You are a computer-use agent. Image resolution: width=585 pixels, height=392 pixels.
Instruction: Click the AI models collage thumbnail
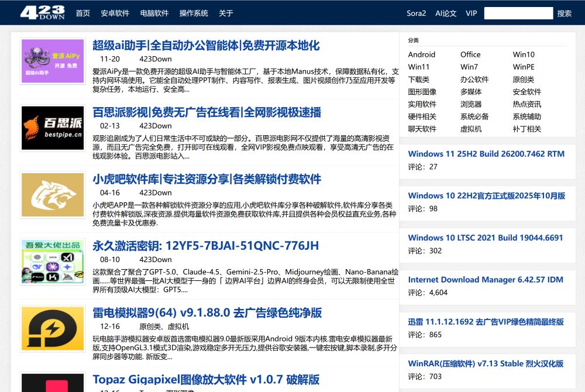click(x=53, y=262)
